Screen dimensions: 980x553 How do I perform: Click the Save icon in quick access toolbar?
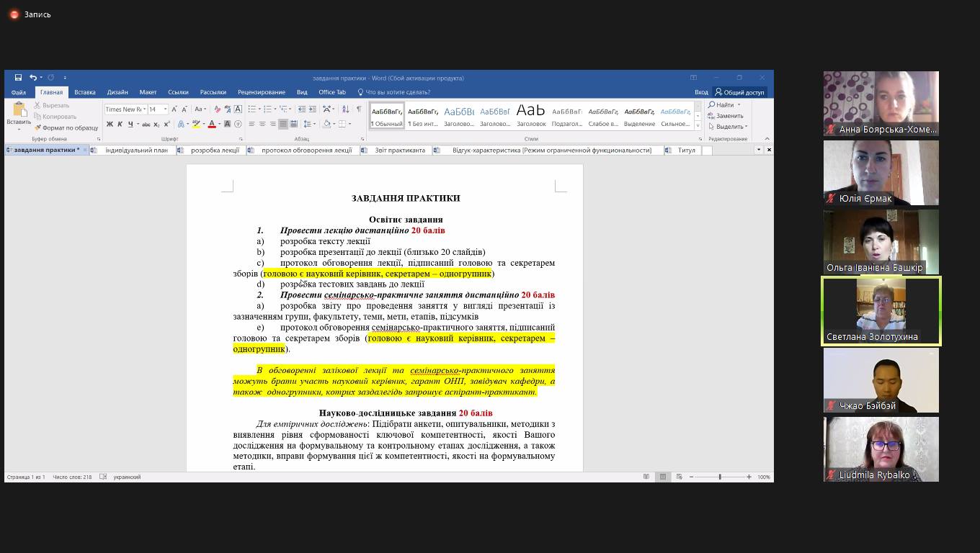pyautogui.click(x=18, y=78)
